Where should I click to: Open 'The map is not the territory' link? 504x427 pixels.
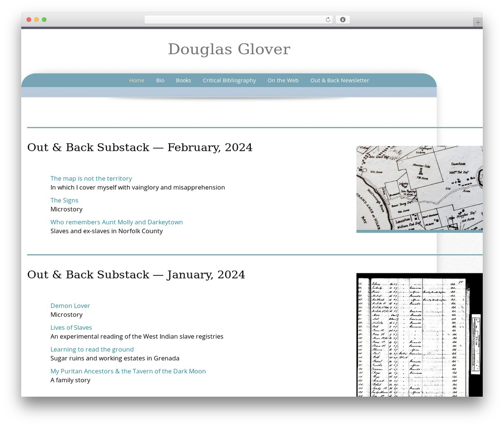click(x=91, y=178)
